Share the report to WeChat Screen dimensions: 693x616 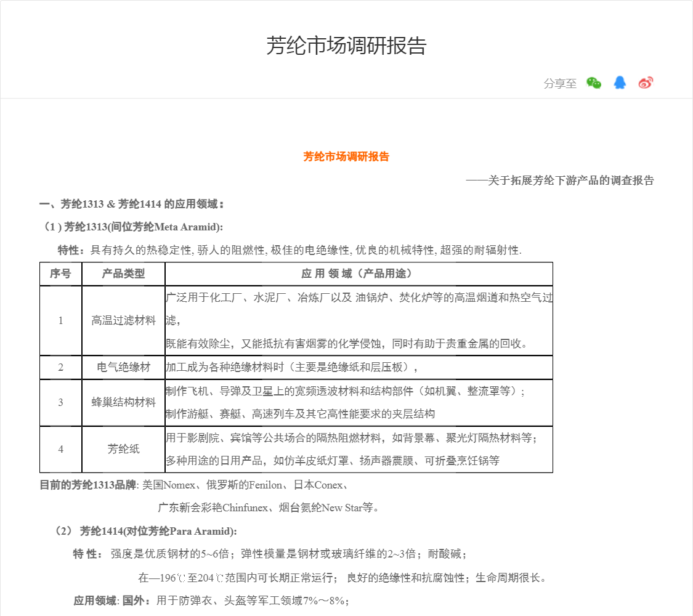(593, 83)
